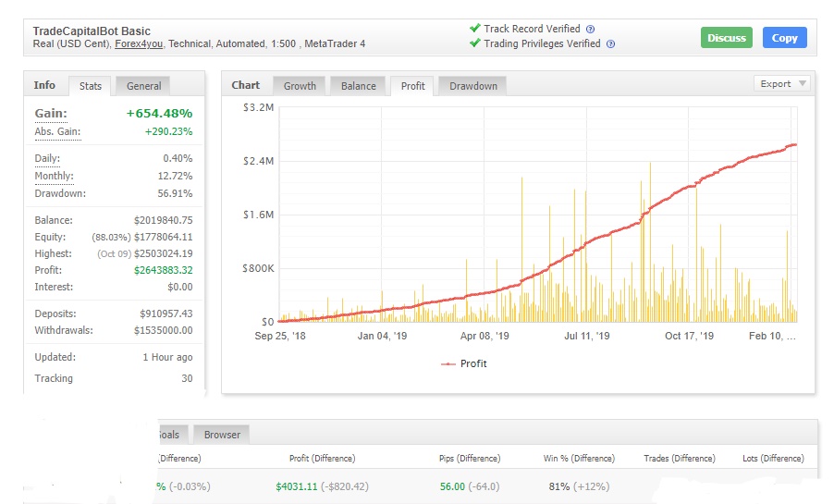The image size is (834, 504).
Task: Open the Forex4you broker link
Action: pyautogui.click(x=139, y=44)
